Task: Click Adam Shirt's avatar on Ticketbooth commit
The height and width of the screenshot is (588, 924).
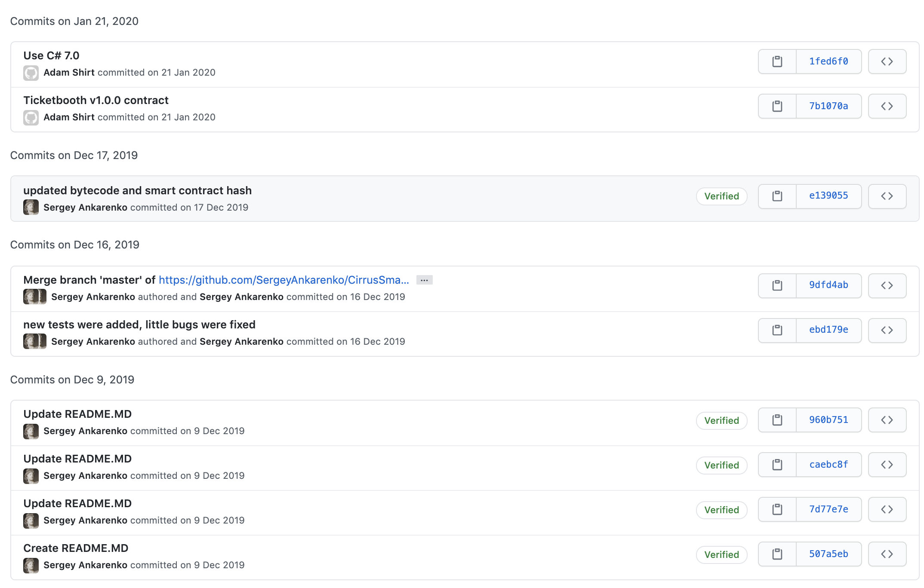Action: (x=31, y=117)
